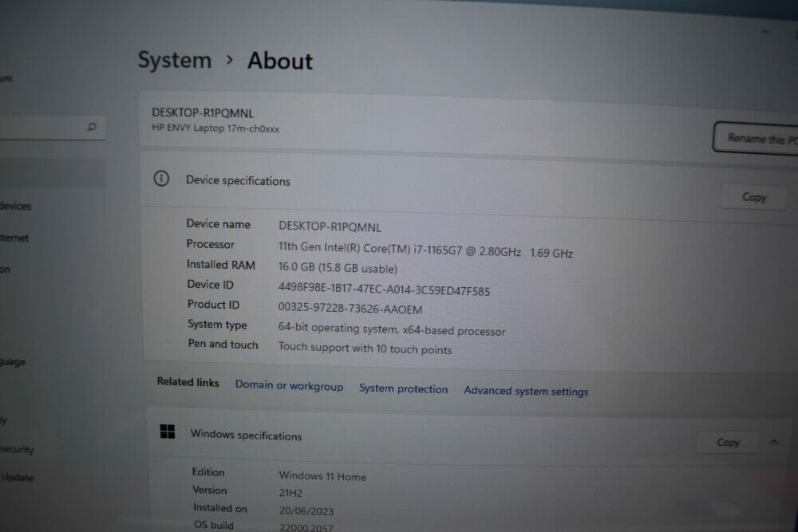This screenshot has width=798, height=532.
Task: Click the DESKTOP-R1PQMNL value beside Device name
Action: click(x=330, y=227)
